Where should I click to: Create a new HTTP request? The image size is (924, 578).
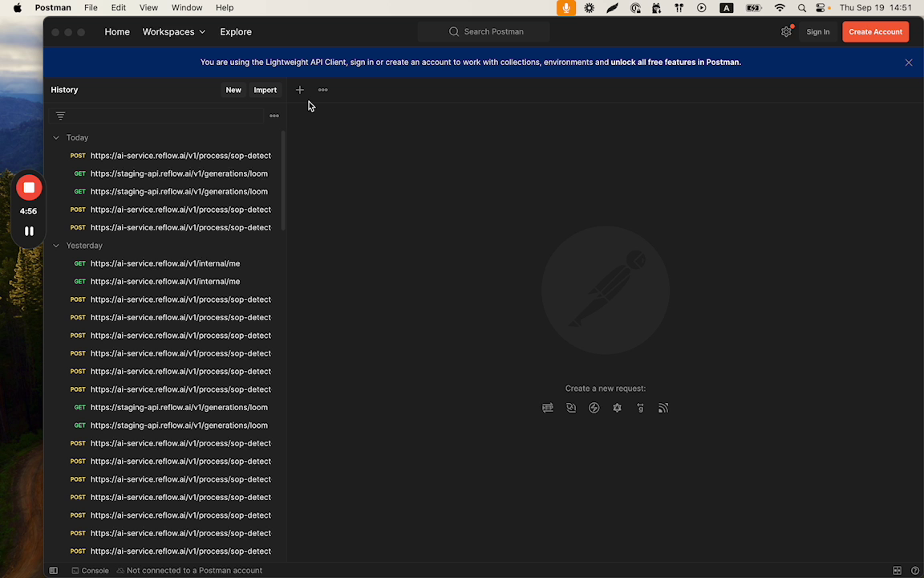pyautogui.click(x=548, y=408)
